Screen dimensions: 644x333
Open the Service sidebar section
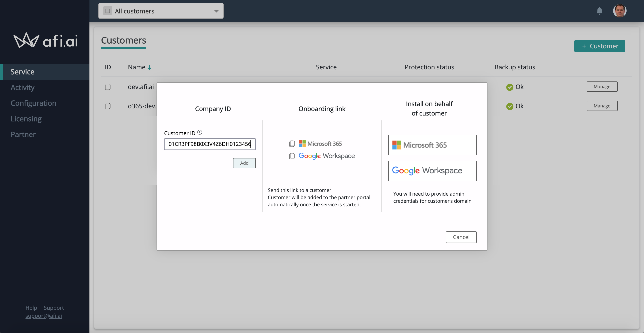click(45, 72)
